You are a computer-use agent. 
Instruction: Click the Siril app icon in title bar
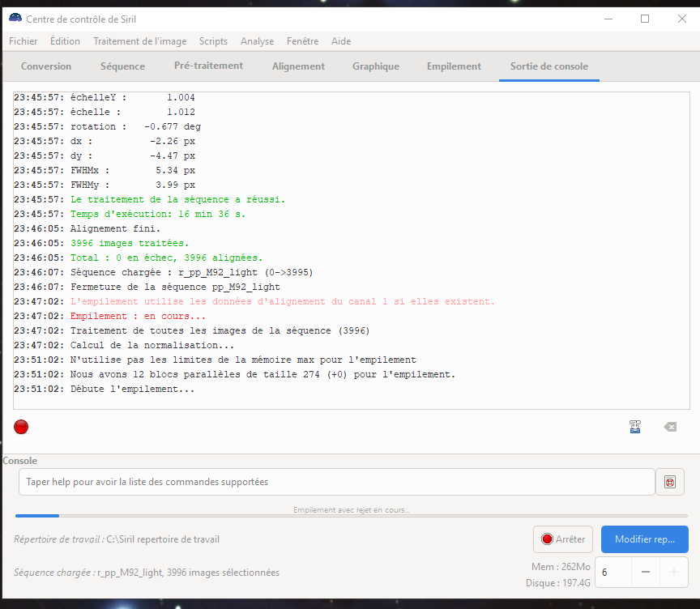[15, 19]
